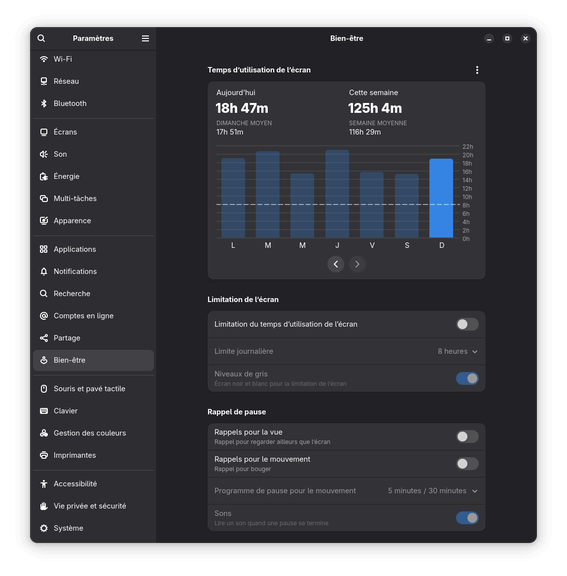This screenshot has height=576, width=567.
Task: Open the three-dot menu for screen time
Action: (x=477, y=70)
